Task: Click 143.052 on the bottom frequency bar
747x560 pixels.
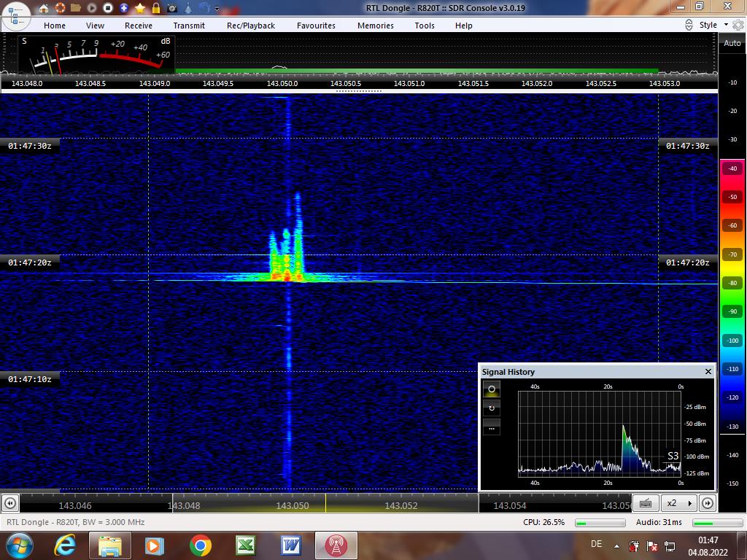Action: click(x=400, y=506)
